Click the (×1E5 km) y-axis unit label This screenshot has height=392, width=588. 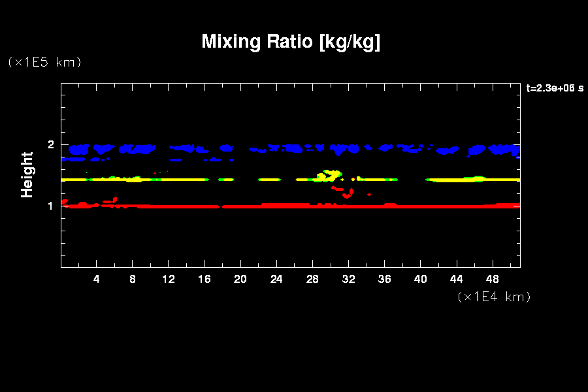44,62
